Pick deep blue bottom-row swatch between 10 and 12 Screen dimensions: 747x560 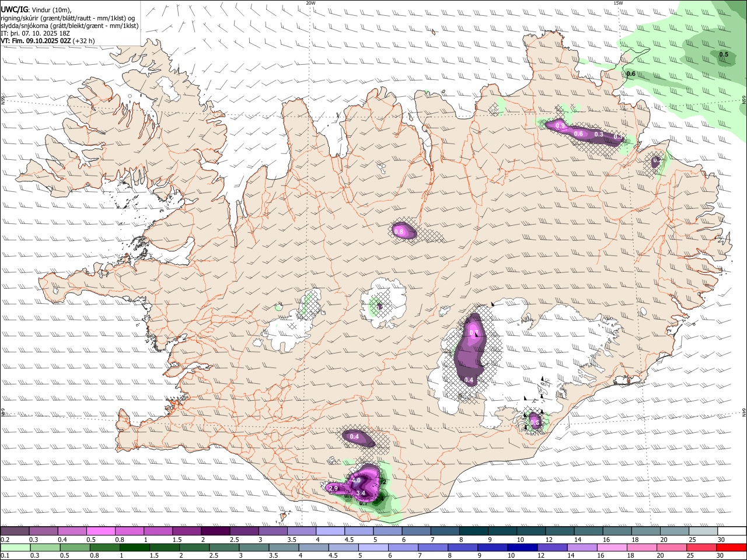pos(522,547)
